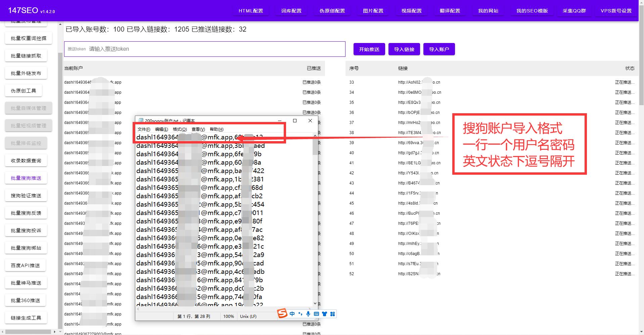Open 批量神马推送 in sidebar
Viewport: 644px width, 335px height.
pyautogui.click(x=26, y=283)
